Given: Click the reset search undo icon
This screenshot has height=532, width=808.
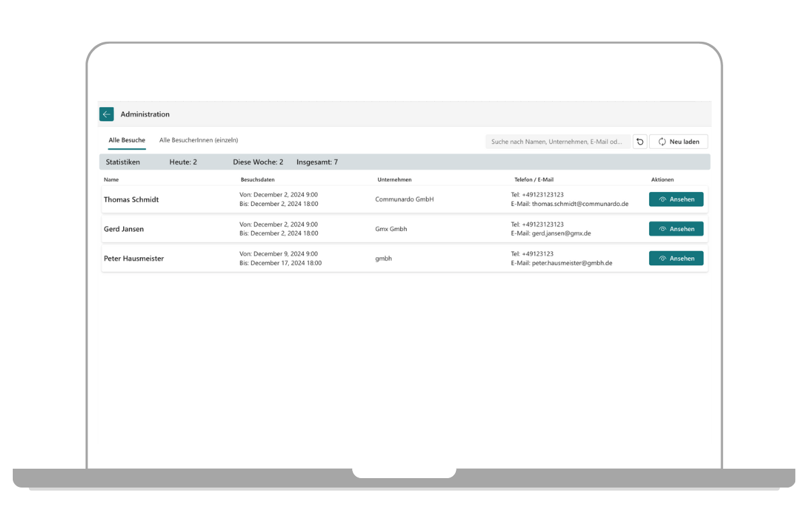Looking at the screenshot, I should tap(640, 141).
